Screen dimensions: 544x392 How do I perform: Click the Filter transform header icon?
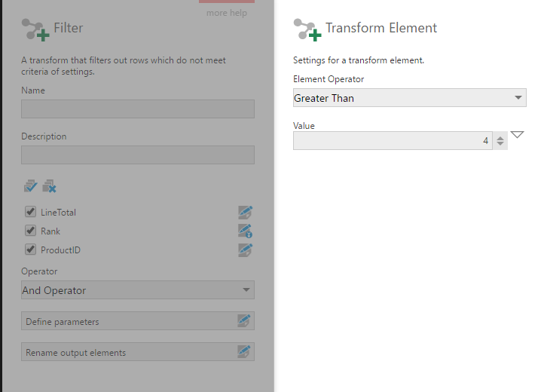(x=34, y=29)
